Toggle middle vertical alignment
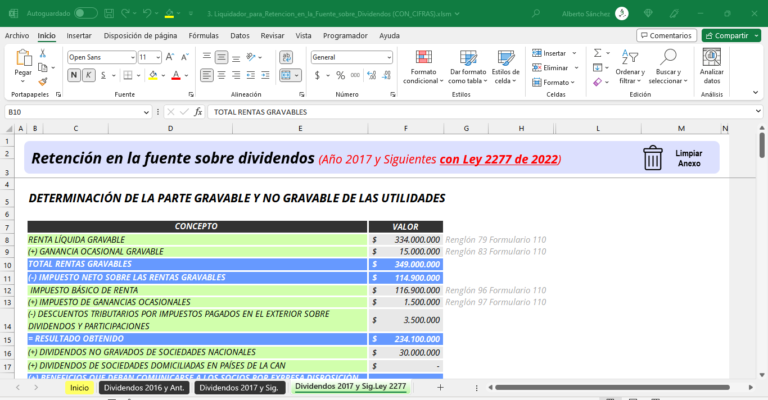 pyautogui.click(x=221, y=57)
